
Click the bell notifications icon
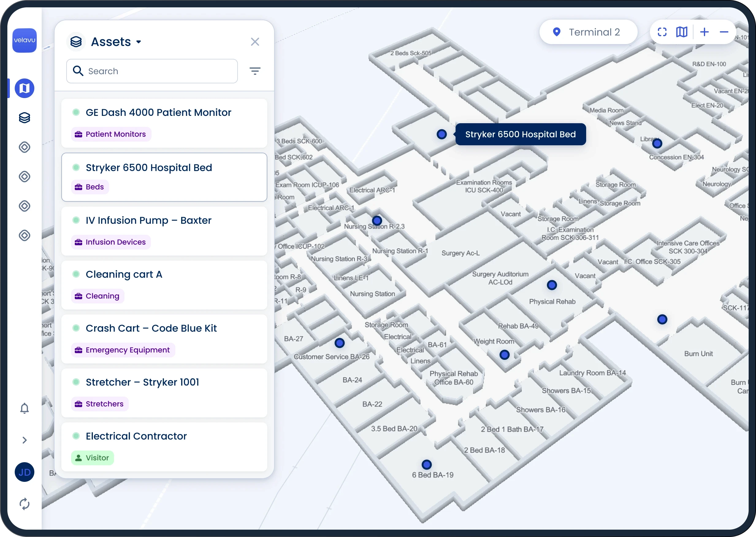point(25,408)
